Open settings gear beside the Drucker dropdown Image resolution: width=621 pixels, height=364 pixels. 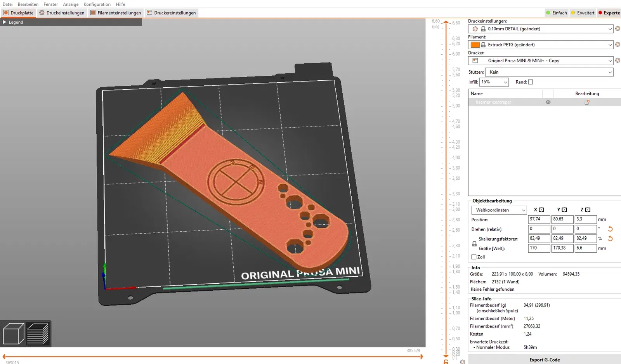pos(618,61)
